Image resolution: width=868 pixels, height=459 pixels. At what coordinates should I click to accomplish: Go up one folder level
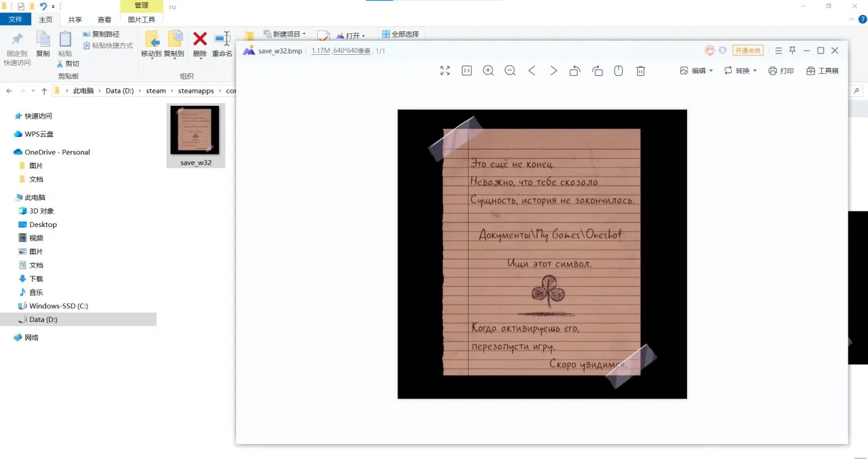(x=44, y=91)
